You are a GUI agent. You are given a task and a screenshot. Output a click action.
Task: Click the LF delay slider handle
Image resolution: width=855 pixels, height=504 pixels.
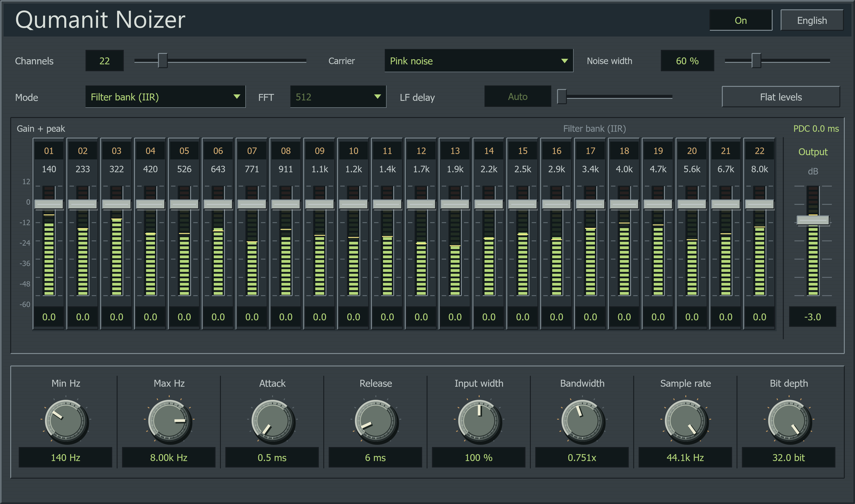[562, 97]
